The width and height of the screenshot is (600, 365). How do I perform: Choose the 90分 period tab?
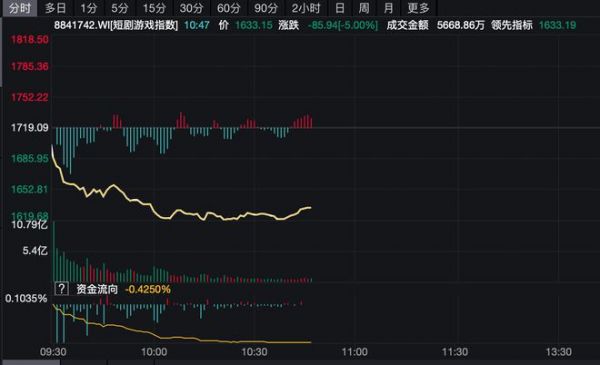[266, 8]
